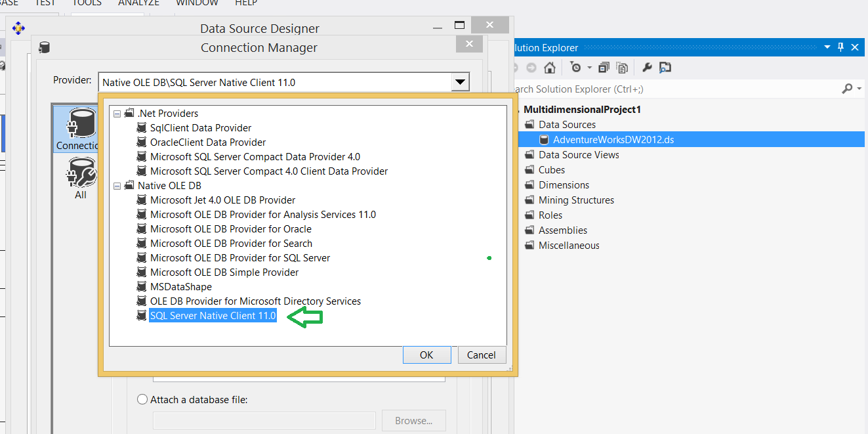Open Properties wrench icon in Solution Explorer
Viewport: 868px width, 434px height.
(647, 68)
